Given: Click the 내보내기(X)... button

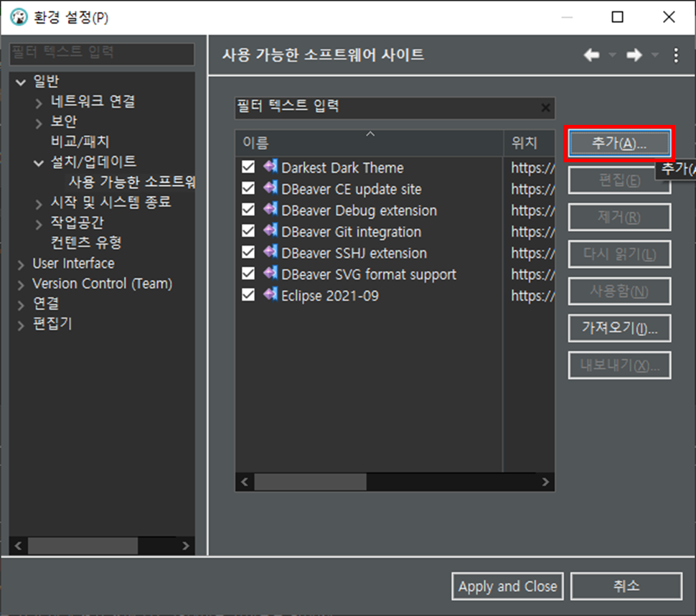Looking at the screenshot, I should [619, 365].
